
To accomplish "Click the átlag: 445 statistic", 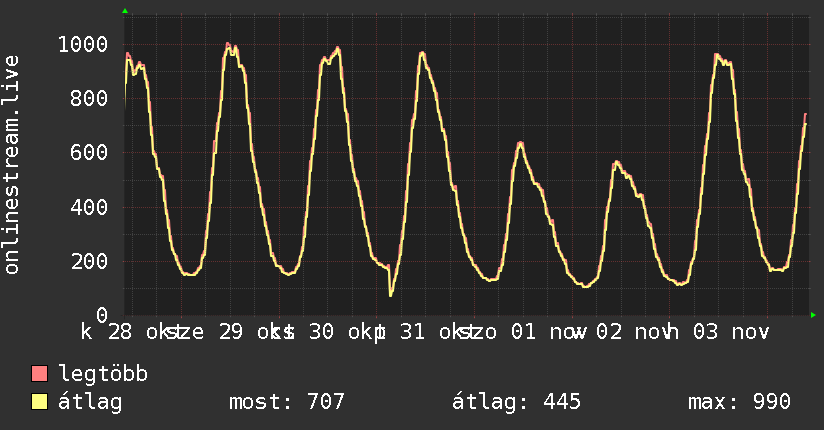I will [516, 402].
